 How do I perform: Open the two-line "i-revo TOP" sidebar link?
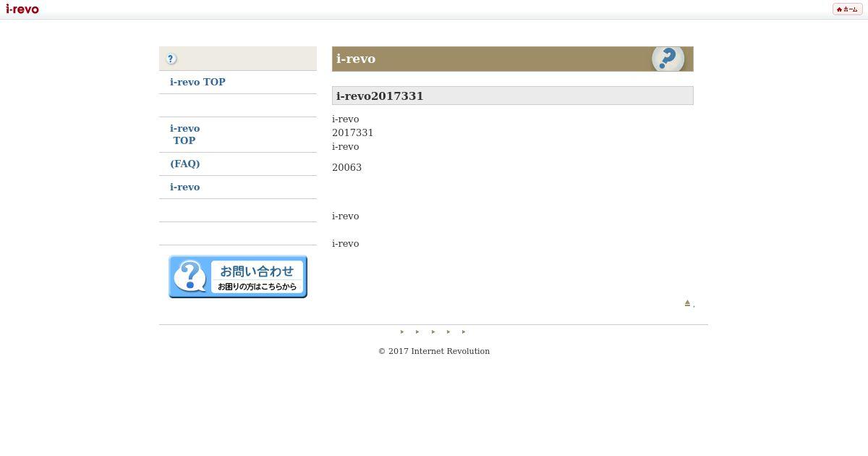point(184,135)
